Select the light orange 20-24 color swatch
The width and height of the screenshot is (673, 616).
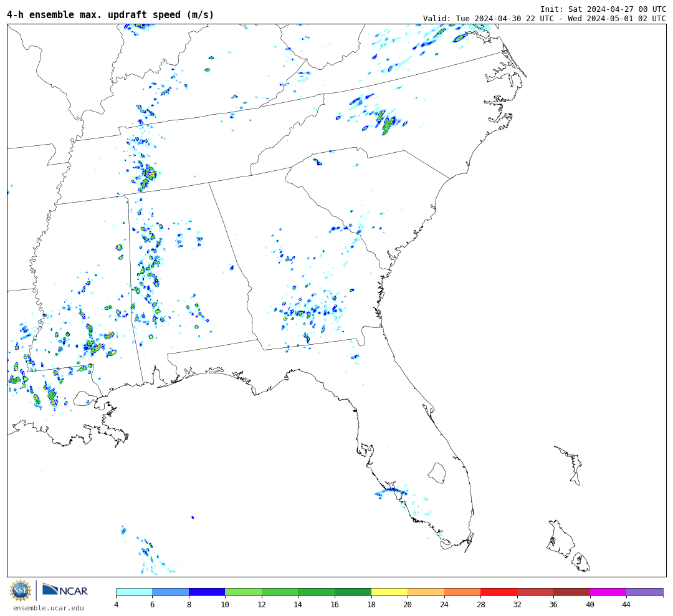pyautogui.click(x=426, y=592)
